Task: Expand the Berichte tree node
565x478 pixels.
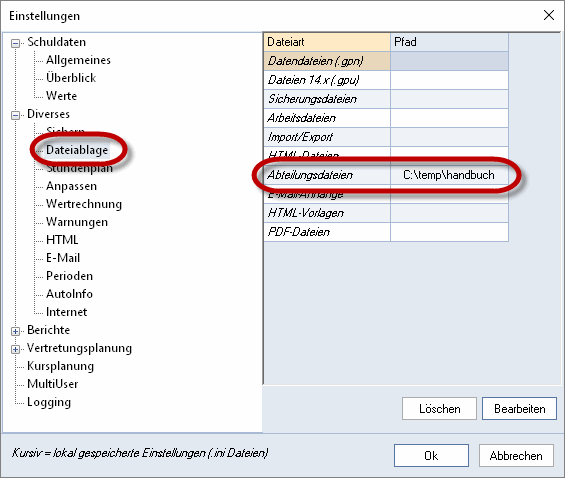Action: click(15, 331)
